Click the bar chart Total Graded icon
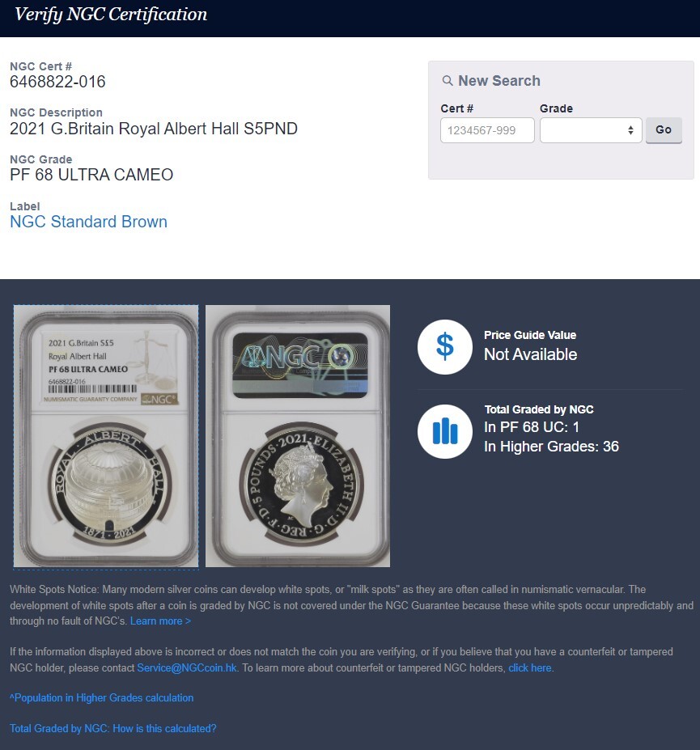 pos(444,431)
